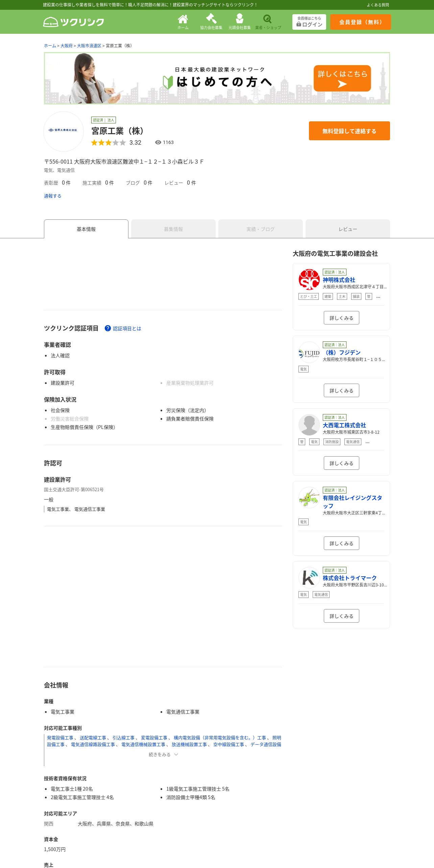Click 発電設備工事 link
The width and height of the screenshot is (434, 868).
(60, 738)
